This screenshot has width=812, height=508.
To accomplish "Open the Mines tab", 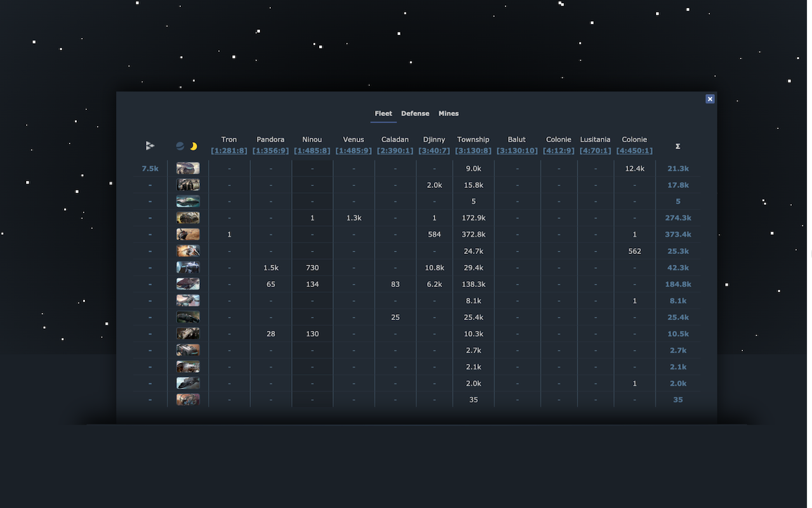I will click(449, 114).
